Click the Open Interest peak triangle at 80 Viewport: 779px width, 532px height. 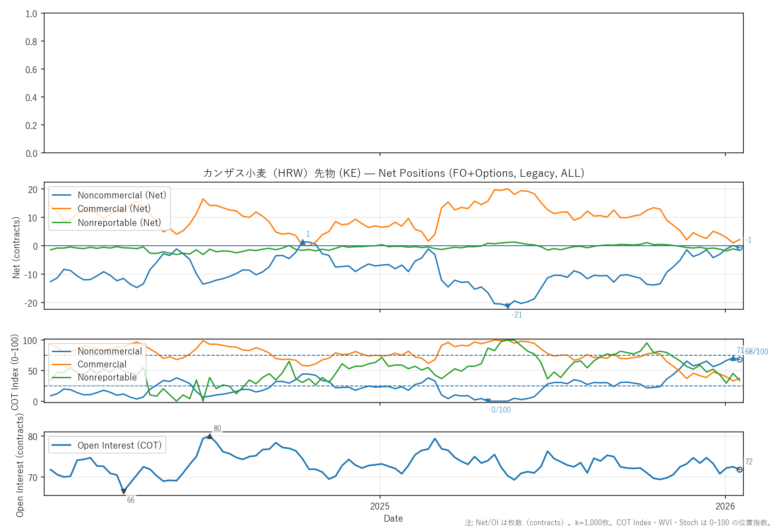(x=210, y=436)
